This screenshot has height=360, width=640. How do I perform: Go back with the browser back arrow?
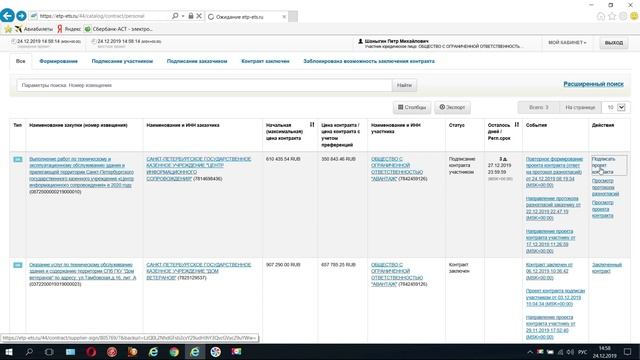coord(7,16)
